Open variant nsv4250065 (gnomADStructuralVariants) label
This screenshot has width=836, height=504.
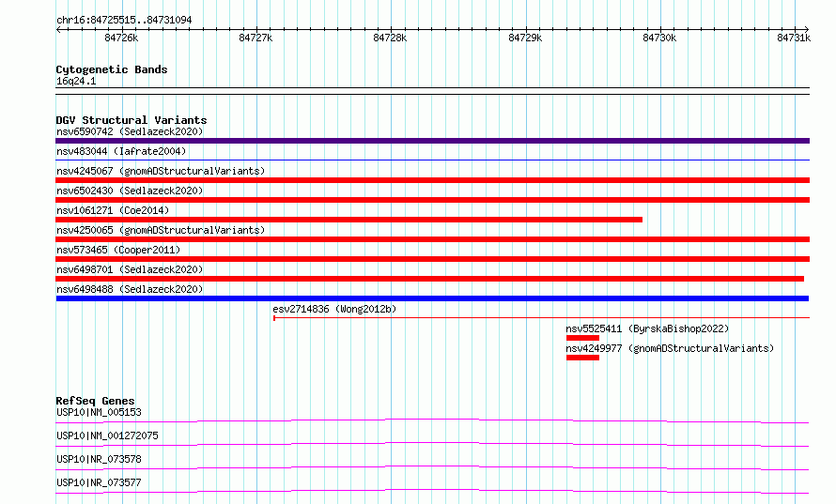[161, 230]
